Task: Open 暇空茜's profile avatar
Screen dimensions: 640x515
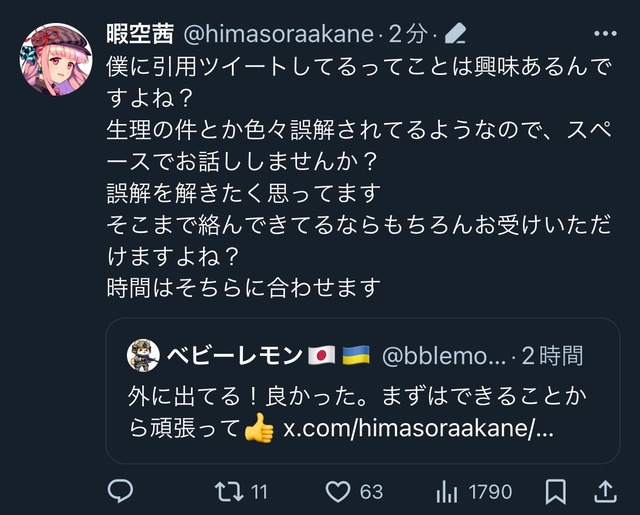Action: (56, 59)
